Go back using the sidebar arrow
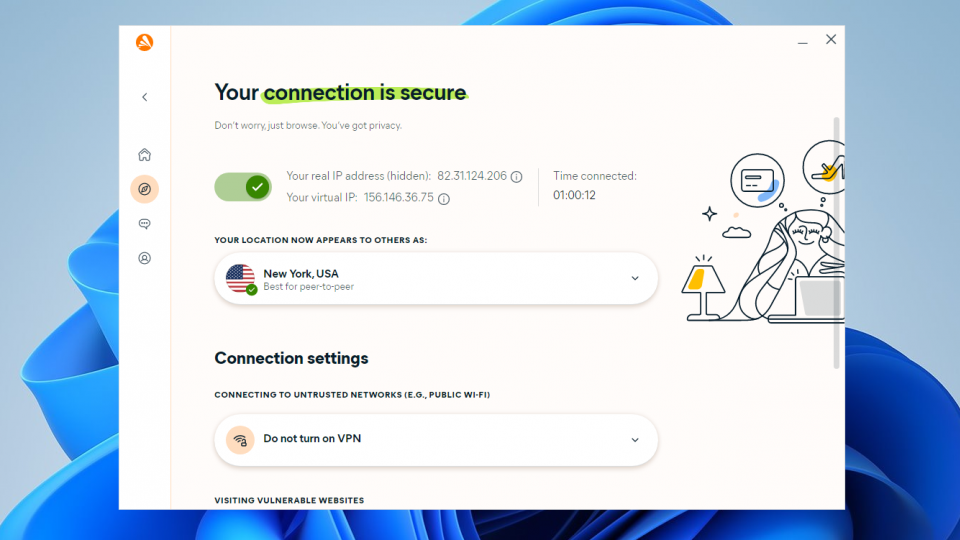960x540 pixels. coord(144,97)
